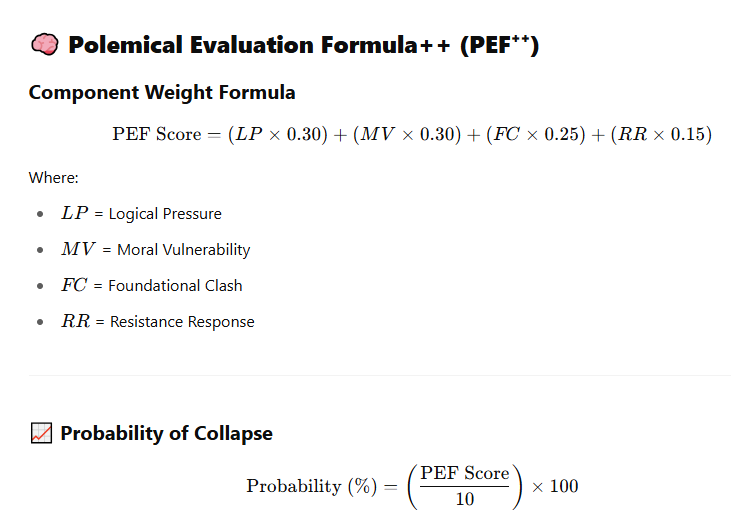Click the Probability of Collapse heading
Viewport: 731px width, 530px height.
pyautogui.click(x=166, y=433)
